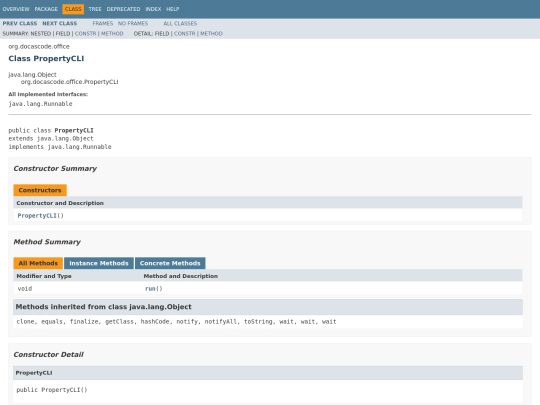Open the Overview page in top navigation
Viewport: 540px width, 405px height.
click(x=16, y=9)
